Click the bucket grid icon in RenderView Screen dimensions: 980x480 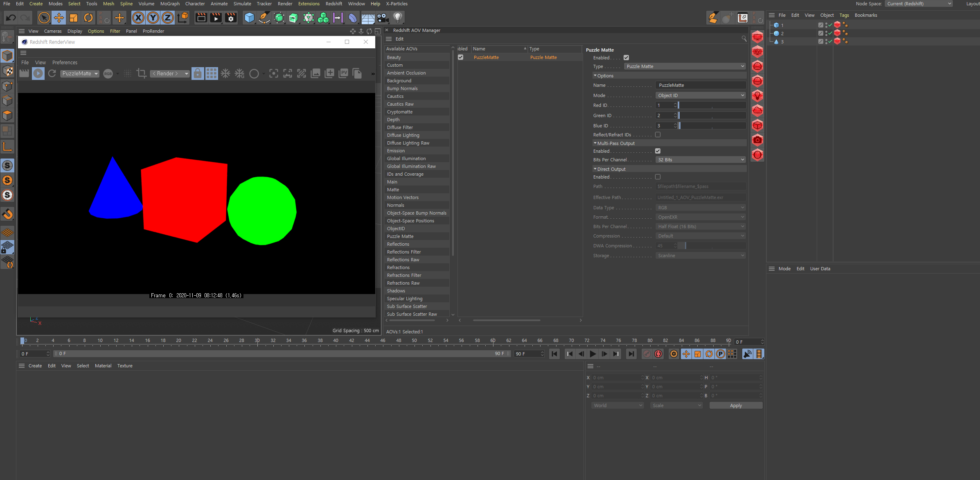pyautogui.click(x=212, y=74)
